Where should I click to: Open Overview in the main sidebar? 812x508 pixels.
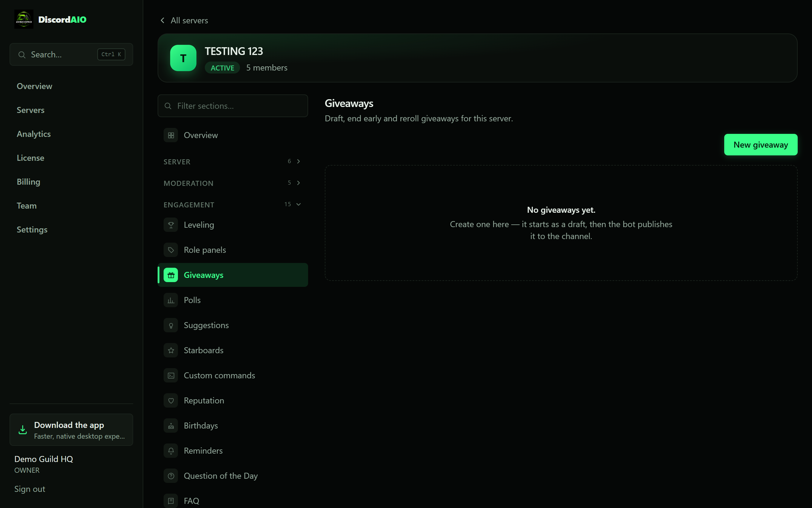tap(71, 86)
